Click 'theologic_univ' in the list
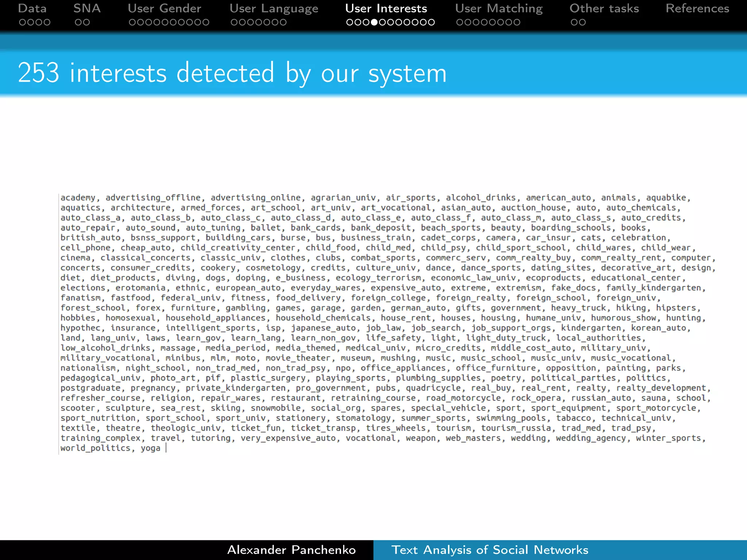Image resolution: width=747 pixels, height=560 pixels. [x=186, y=428]
